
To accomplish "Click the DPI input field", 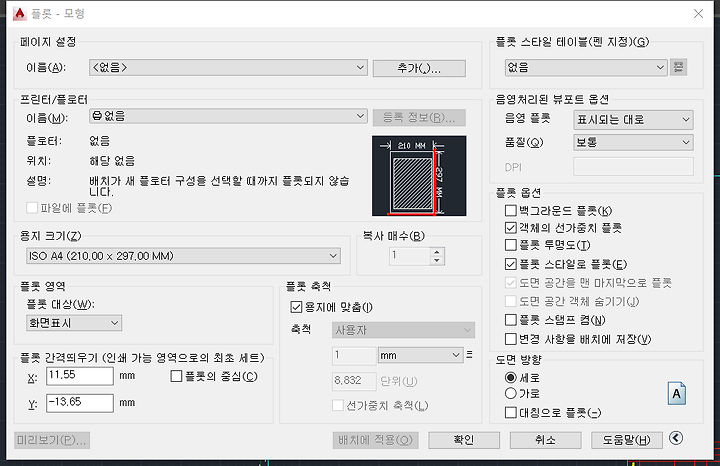I will pos(633,167).
